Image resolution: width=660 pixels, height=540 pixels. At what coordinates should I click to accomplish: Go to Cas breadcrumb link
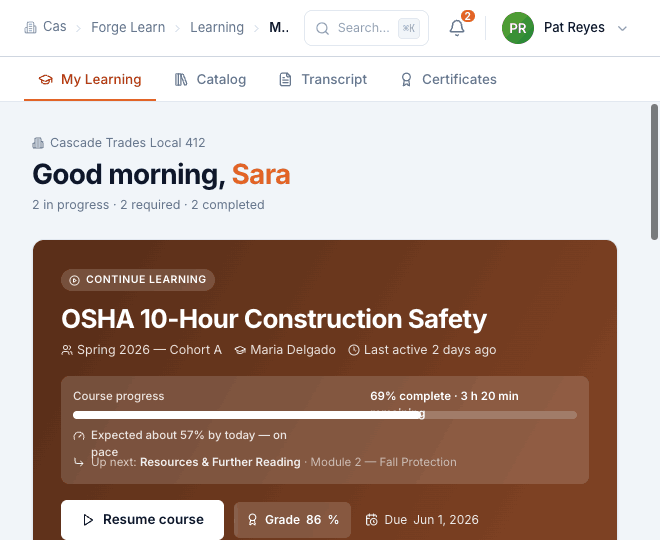coord(55,27)
